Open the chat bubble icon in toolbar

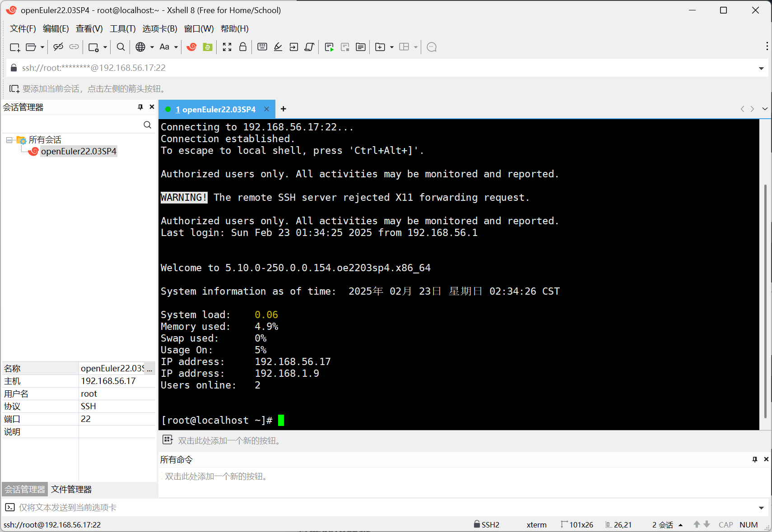(x=432, y=47)
